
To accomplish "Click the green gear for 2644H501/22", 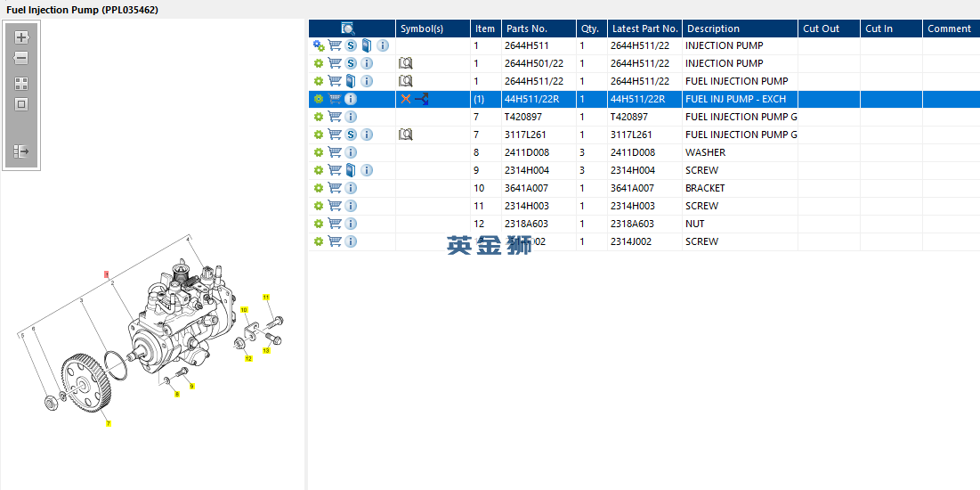I will (318, 63).
